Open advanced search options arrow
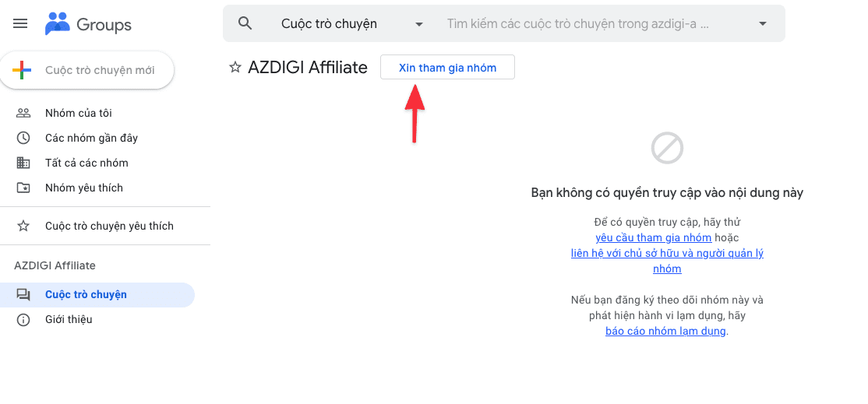This screenshot has height=404, width=868. [x=762, y=24]
